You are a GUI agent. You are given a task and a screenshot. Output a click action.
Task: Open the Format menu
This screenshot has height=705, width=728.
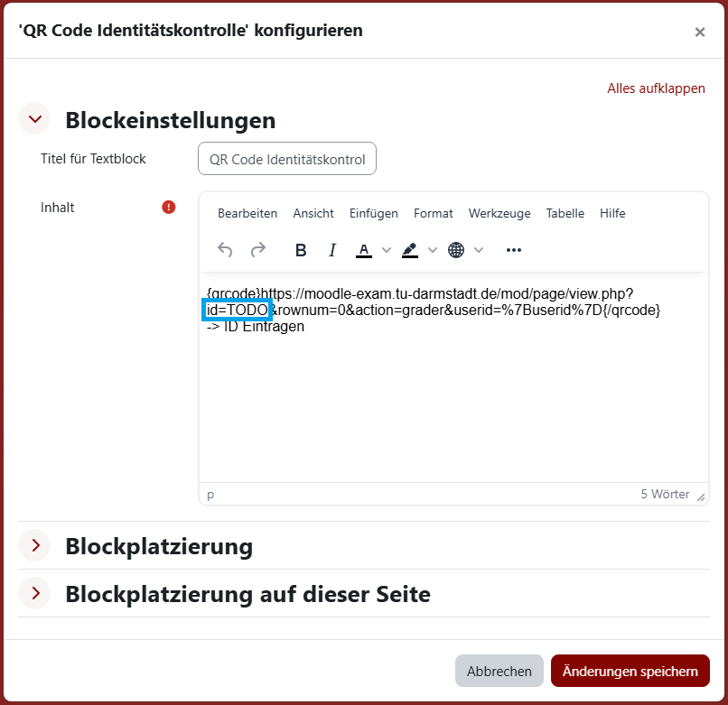pos(434,213)
